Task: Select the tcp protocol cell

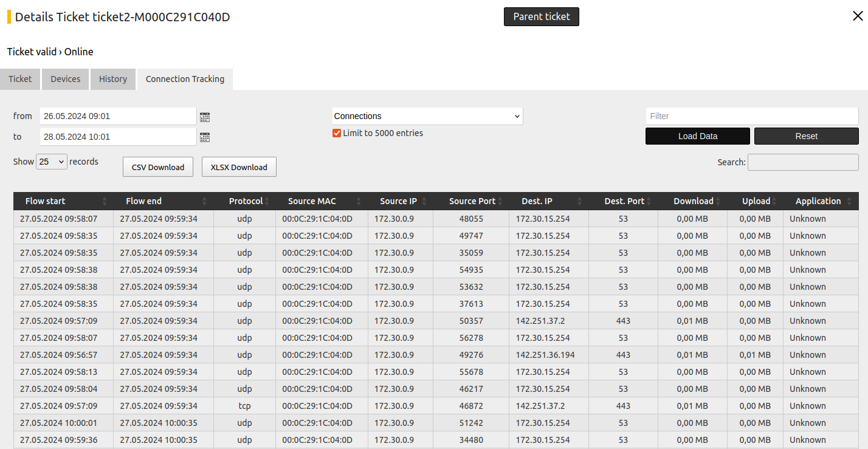Action: (245, 406)
